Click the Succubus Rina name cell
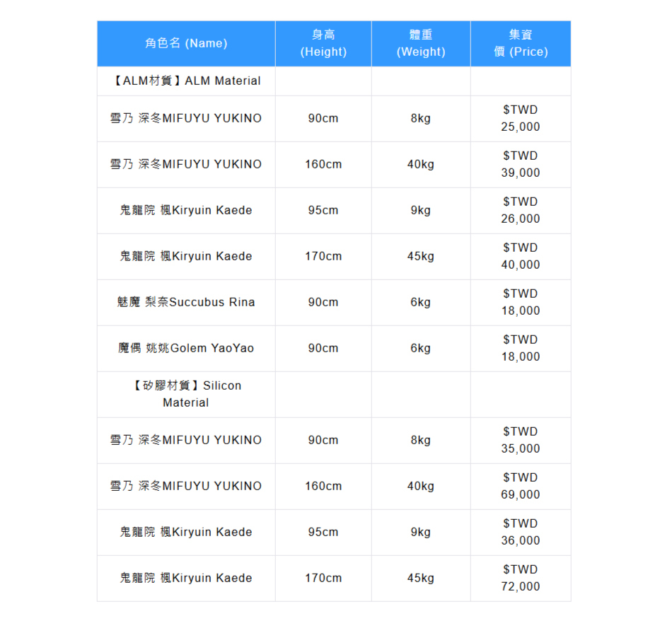The image size is (672, 621). (x=186, y=302)
